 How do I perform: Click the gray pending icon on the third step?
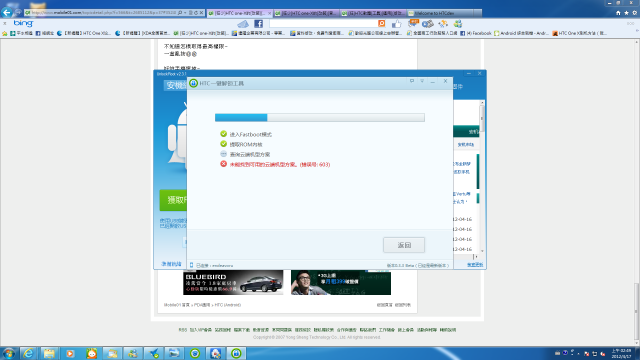point(223,154)
